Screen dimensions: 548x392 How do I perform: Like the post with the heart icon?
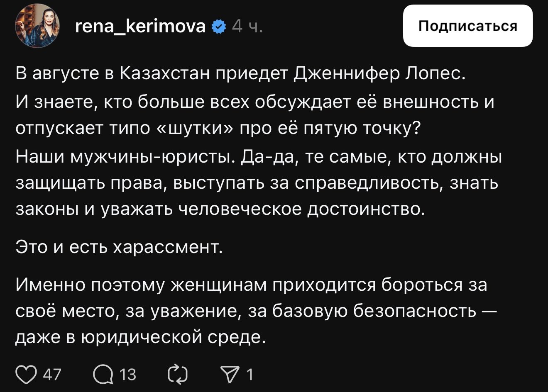click(x=26, y=374)
